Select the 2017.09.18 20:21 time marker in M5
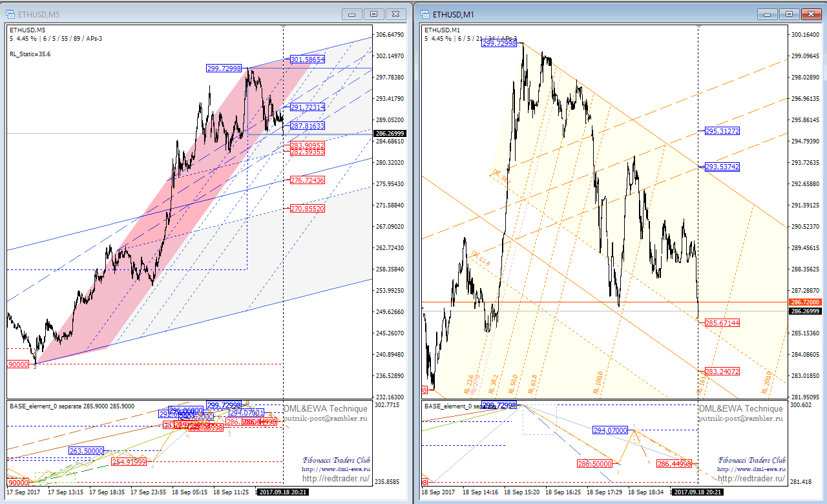The width and height of the screenshot is (827, 504). (282, 492)
